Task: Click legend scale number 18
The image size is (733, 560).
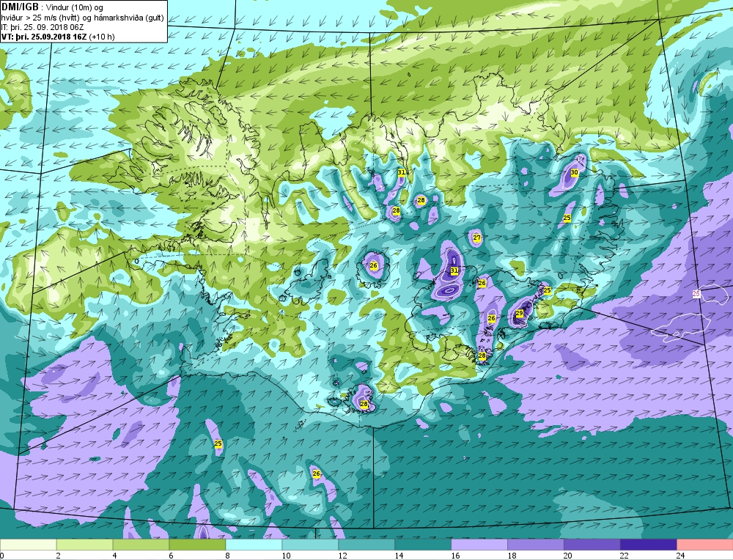Action: tap(512, 556)
